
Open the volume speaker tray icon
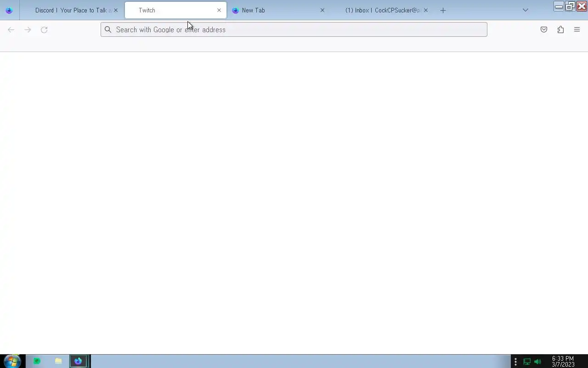537,362
